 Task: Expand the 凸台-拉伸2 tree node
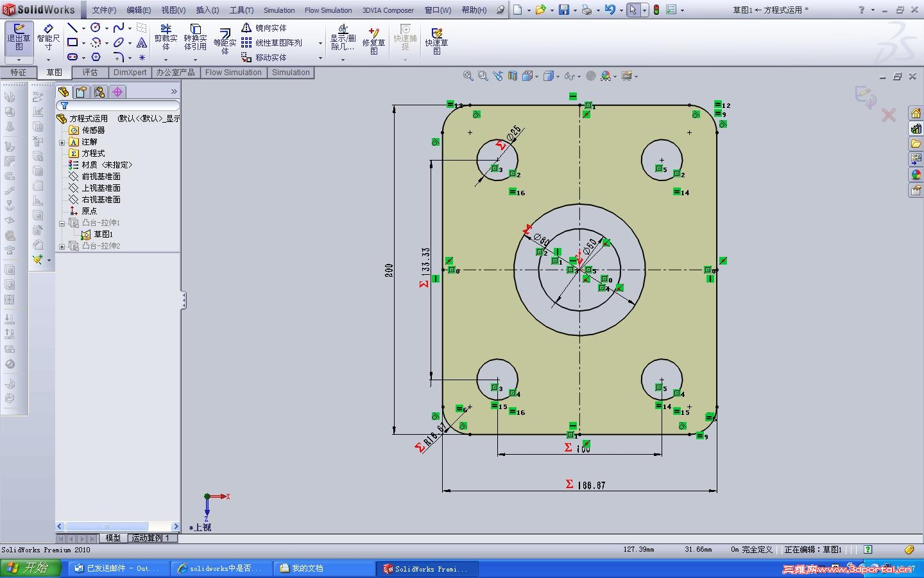pos(62,246)
